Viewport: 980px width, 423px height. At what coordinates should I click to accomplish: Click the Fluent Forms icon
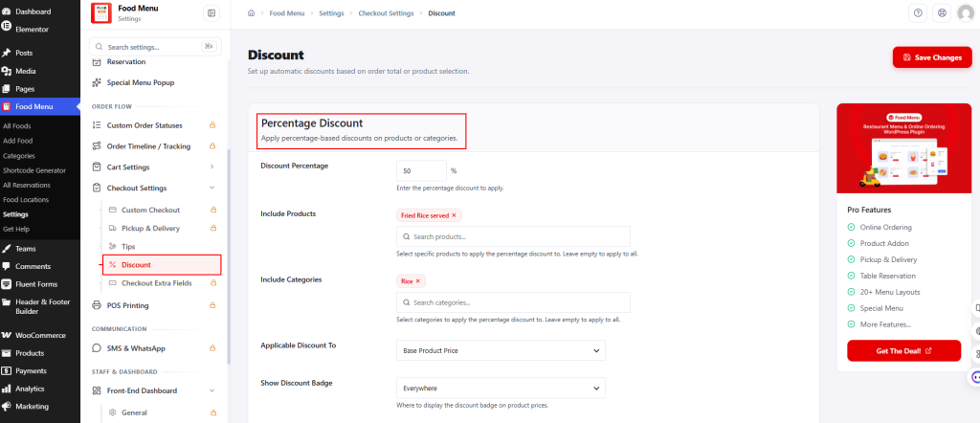pos(7,284)
